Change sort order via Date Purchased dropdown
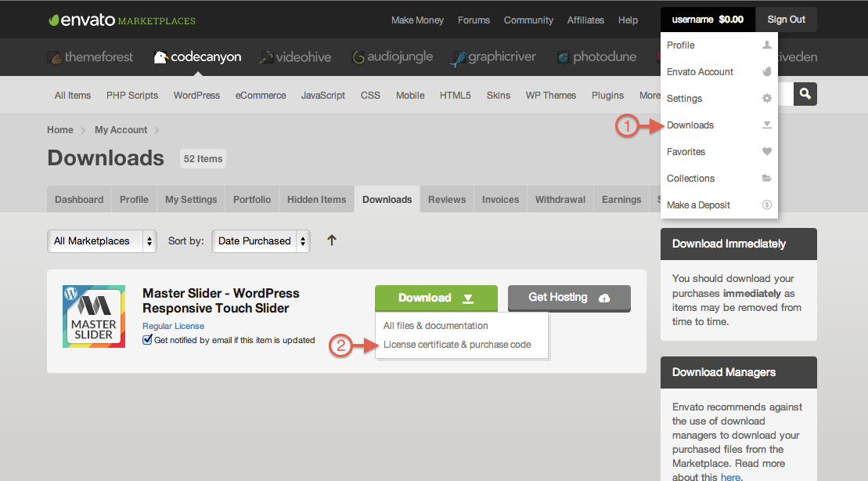868x481 pixels. (261, 240)
